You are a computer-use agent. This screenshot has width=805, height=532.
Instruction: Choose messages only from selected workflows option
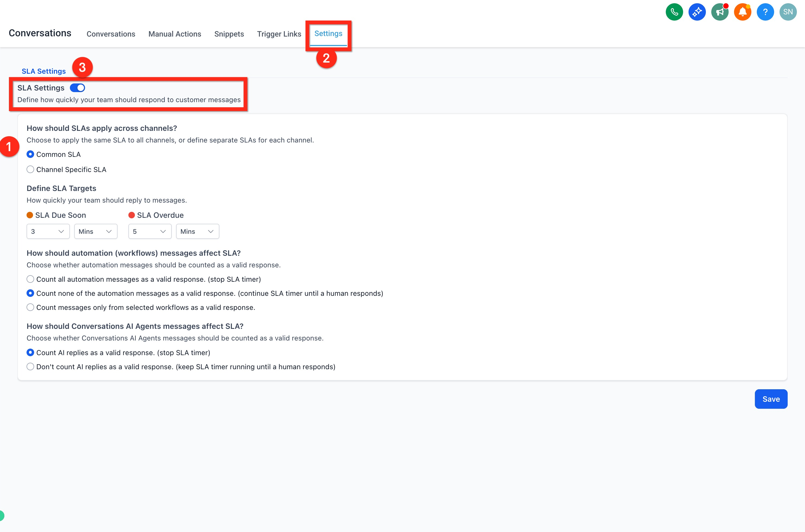(x=30, y=307)
